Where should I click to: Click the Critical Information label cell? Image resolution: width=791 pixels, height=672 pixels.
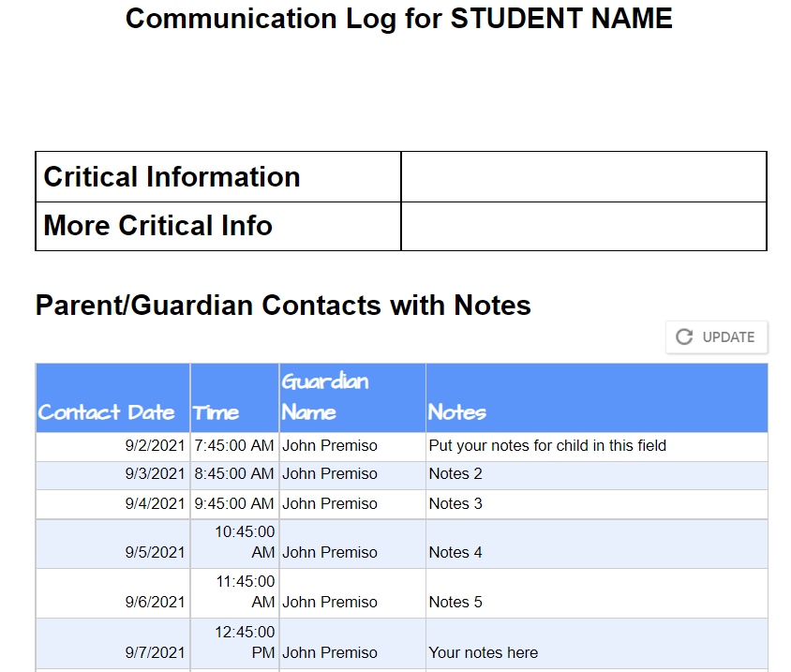[218, 177]
